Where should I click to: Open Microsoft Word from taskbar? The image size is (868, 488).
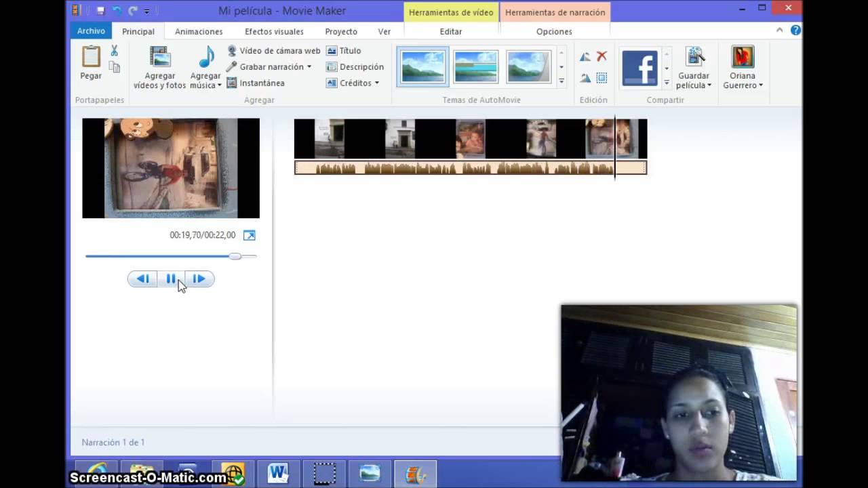(278, 473)
